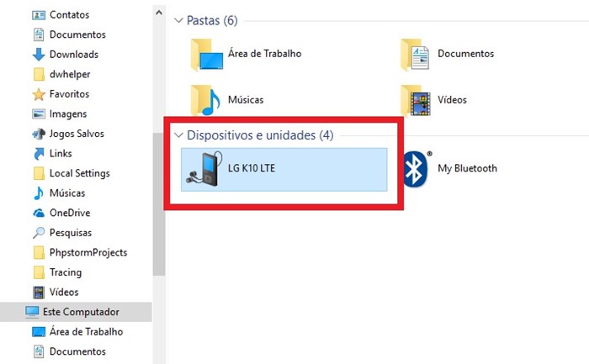Image resolution: width=589 pixels, height=364 pixels.
Task: Go to Favoritos in the sidebar
Action: point(69,94)
